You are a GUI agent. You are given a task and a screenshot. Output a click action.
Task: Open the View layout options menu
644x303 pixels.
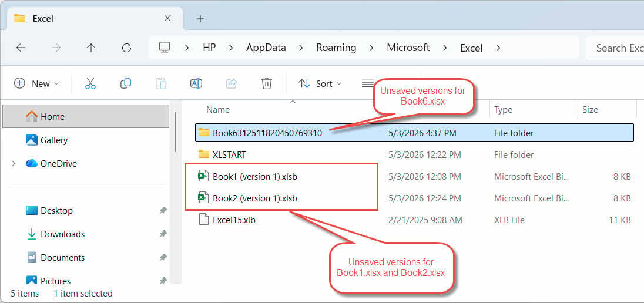(x=368, y=84)
